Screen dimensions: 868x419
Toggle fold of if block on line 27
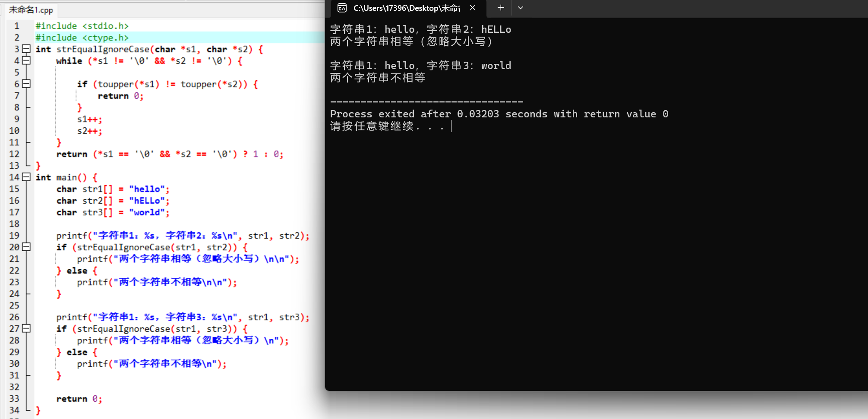26,328
